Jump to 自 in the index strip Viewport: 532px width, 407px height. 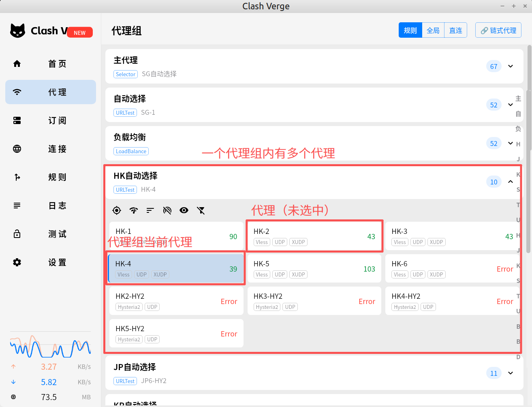518,114
